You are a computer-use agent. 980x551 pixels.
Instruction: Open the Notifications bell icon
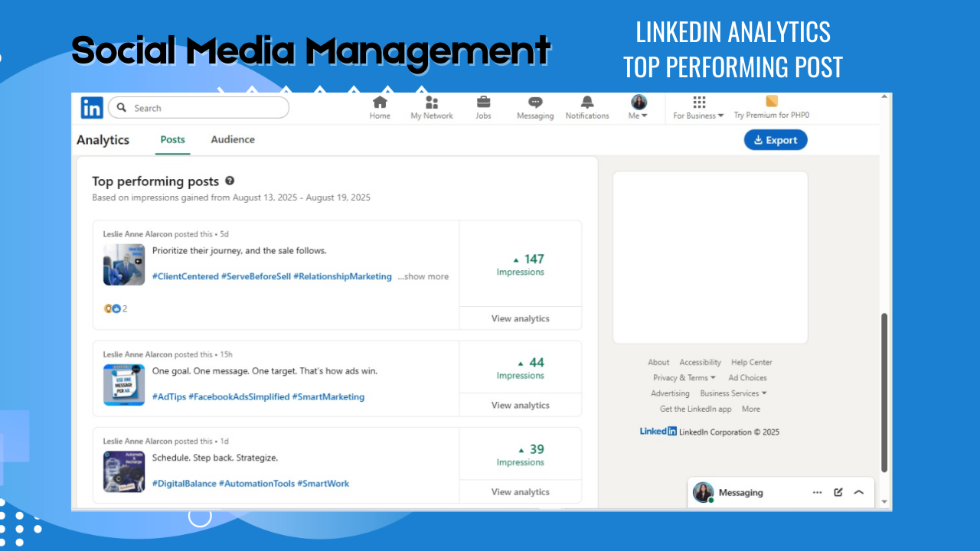pyautogui.click(x=587, y=103)
